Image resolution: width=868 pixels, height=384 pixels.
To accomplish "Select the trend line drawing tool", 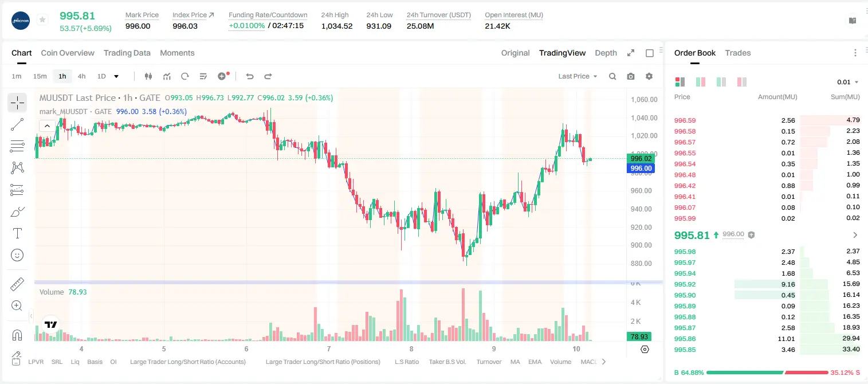I will [x=17, y=124].
